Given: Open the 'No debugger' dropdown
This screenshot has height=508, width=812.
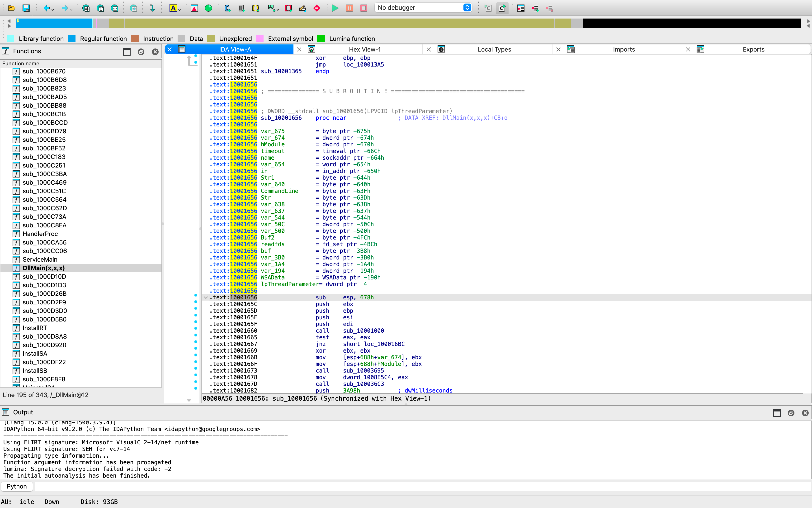Looking at the screenshot, I should tap(423, 7).
